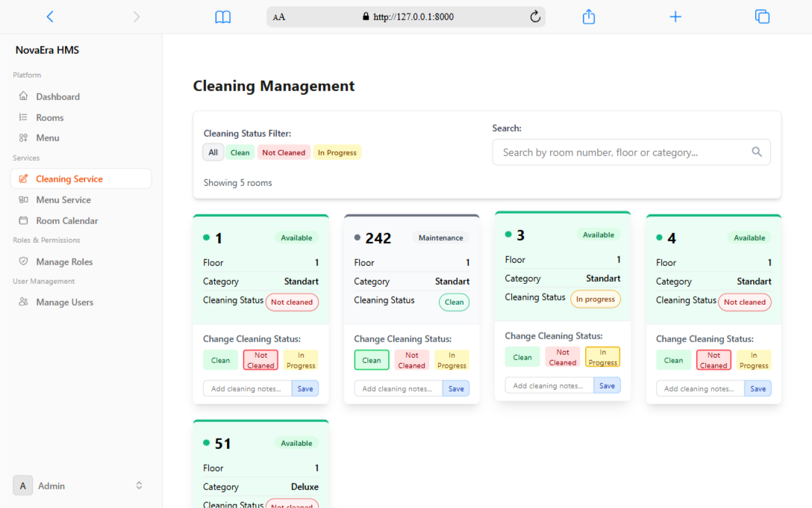The width and height of the screenshot is (812, 508).
Task: Set room 1 status to In Progress
Action: click(x=301, y=360)
